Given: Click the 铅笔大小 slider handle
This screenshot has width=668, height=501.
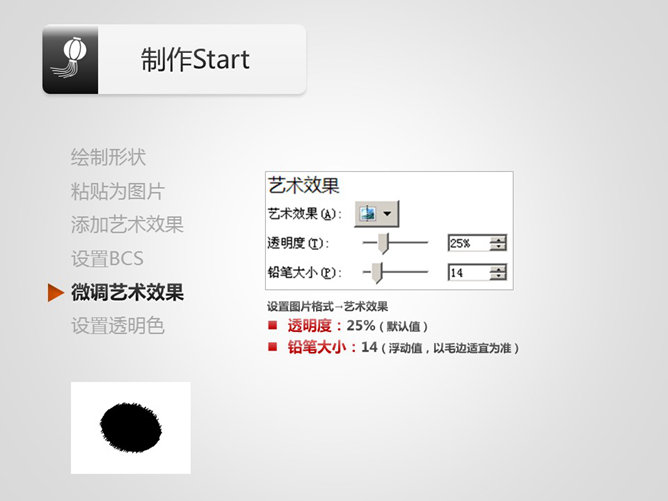Looking at the screenshot, I should pos(376,272).
